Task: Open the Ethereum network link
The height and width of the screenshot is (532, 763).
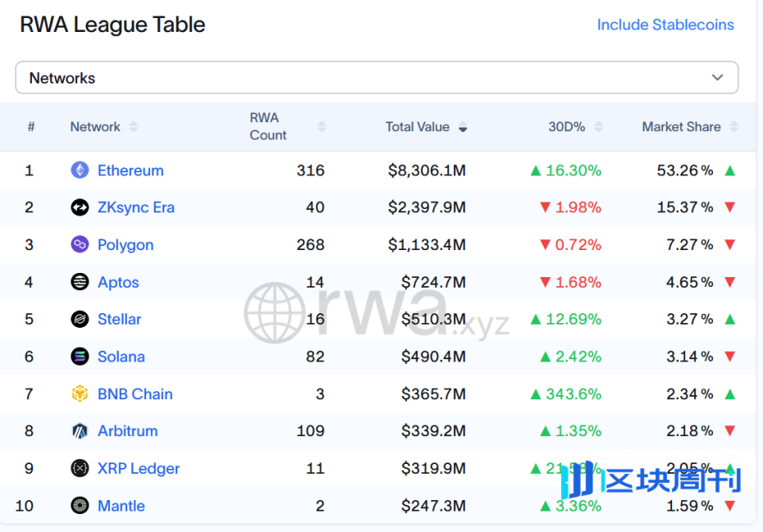Action: coord(130,171)
